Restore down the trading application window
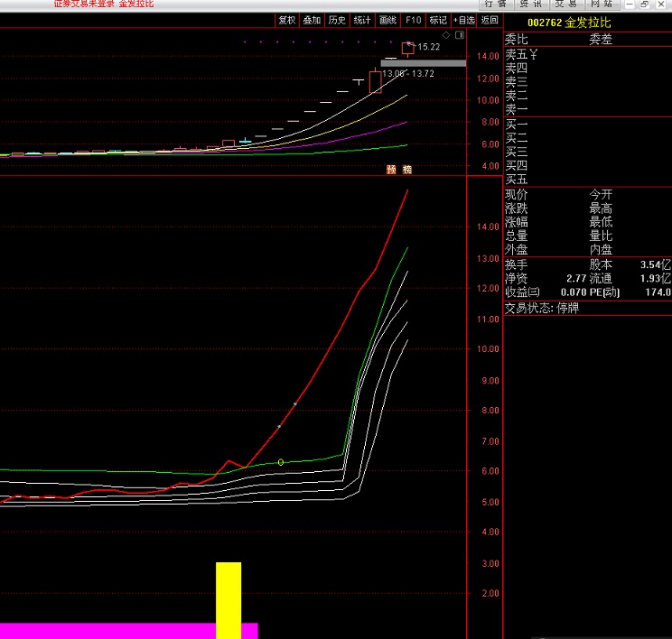672x639 pixels. (x=645, y=4)
